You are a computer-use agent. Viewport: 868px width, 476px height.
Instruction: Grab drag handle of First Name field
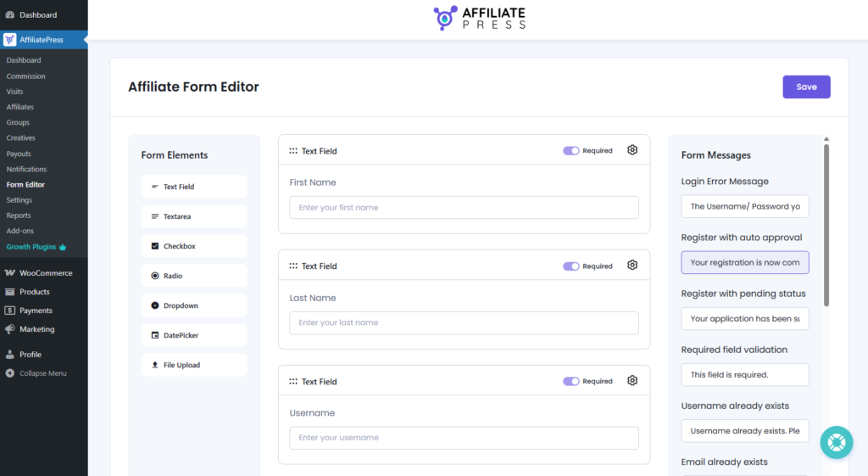tap(292, 151)
